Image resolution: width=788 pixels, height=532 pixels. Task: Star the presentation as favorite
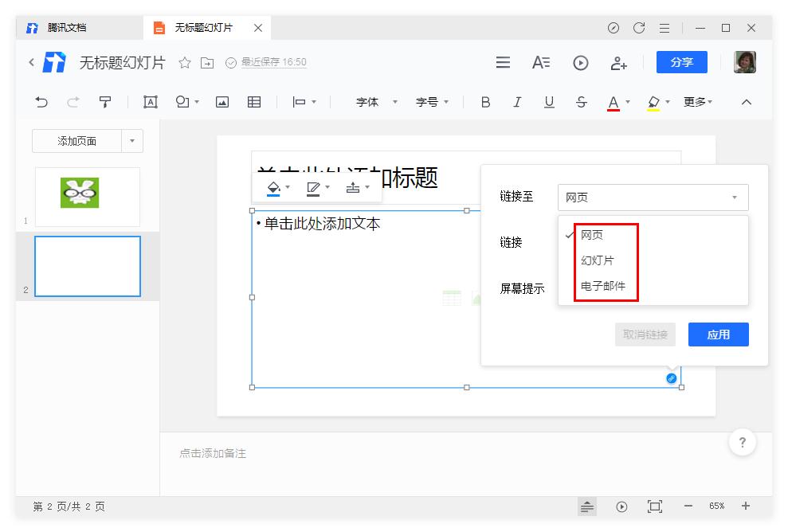pyautogui.click(x=186, y=62)
